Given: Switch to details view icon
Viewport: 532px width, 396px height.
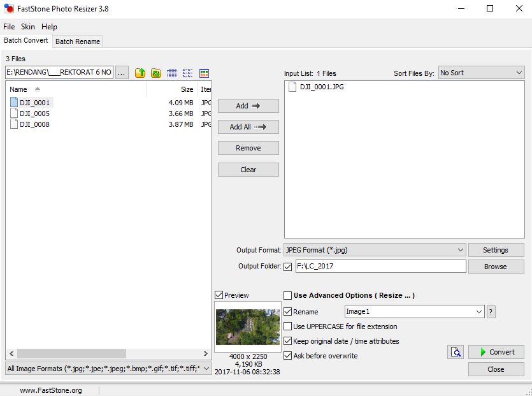Looking at the screenshot, I should click(x=172, y=73).
